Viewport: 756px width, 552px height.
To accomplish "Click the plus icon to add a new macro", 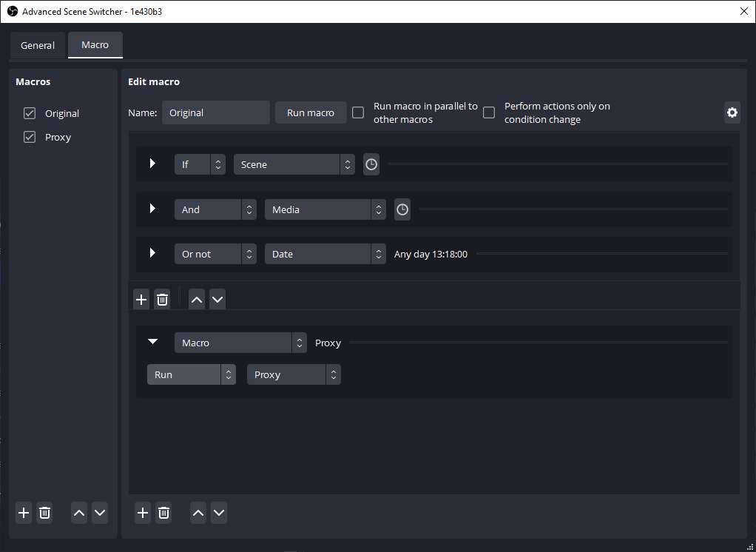I will pos(23,513).
